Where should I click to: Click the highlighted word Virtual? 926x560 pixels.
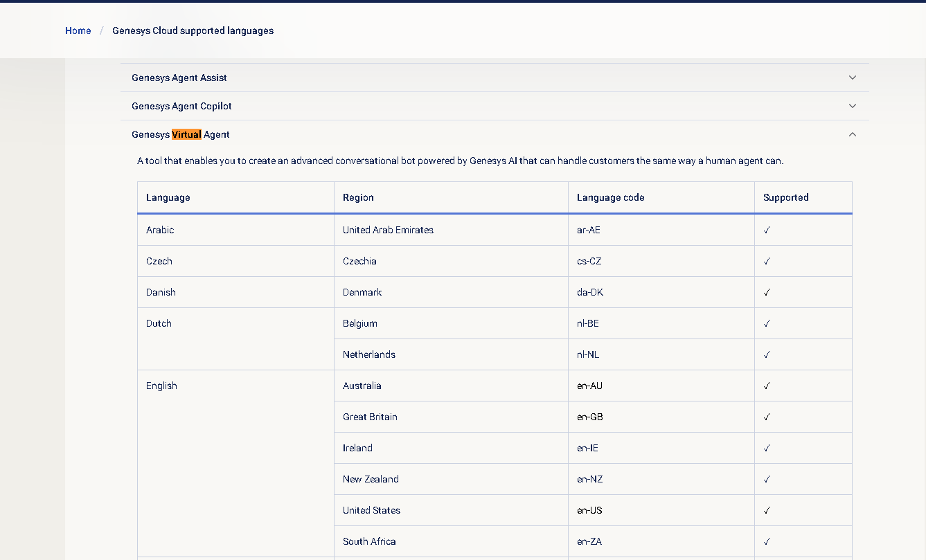point(186,134)
